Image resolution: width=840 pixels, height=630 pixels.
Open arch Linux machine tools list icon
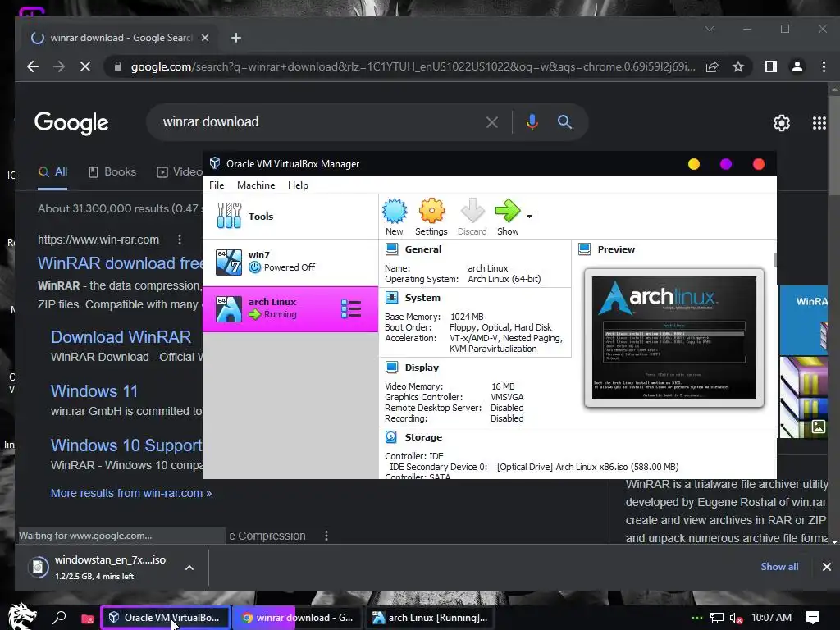tap(351, 309)
